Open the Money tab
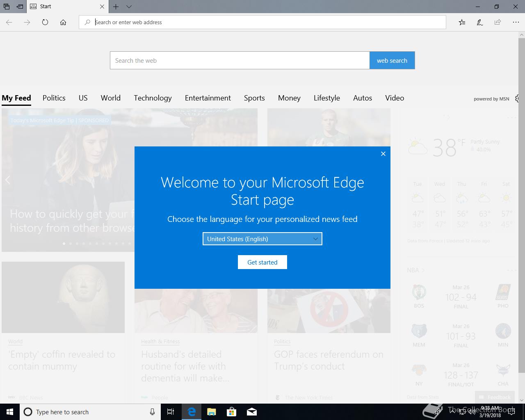Viewport: 525px width, 420px height. [289, 98]
